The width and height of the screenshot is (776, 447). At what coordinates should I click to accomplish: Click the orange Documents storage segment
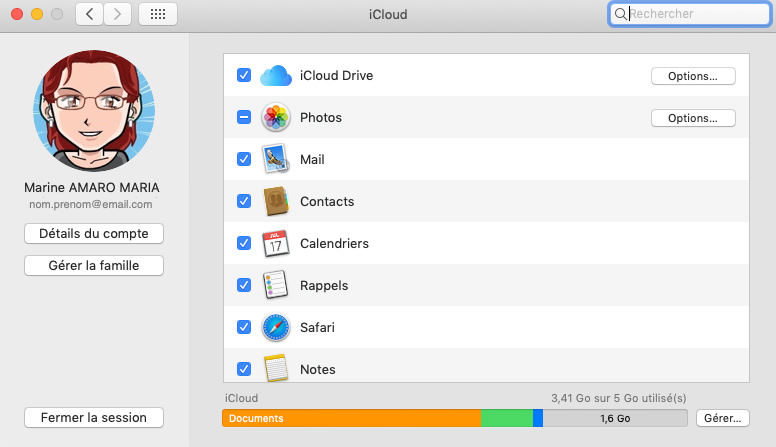click(x=351, y=418)
